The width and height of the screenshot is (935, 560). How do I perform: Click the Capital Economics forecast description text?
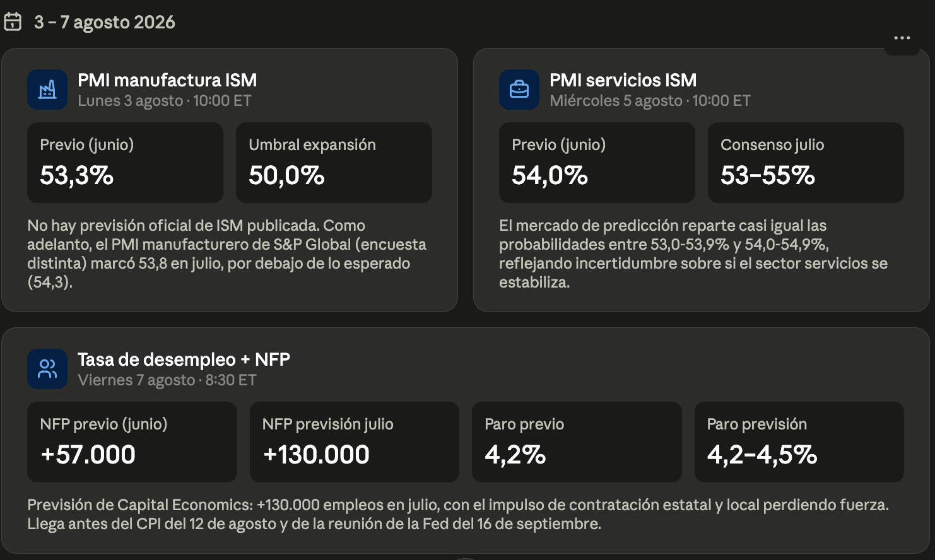pyautogui.click(x=458, y=514)
